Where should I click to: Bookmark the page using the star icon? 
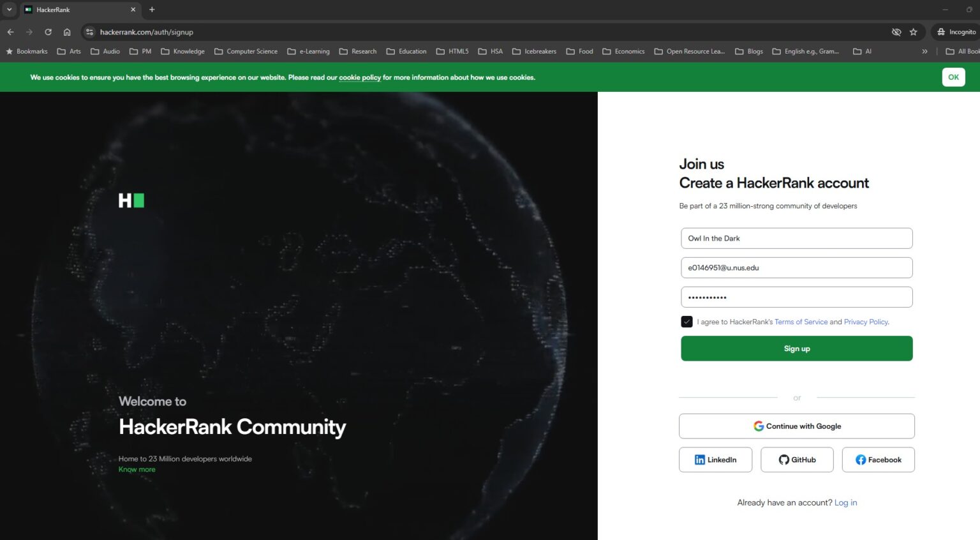coord(914,31)
